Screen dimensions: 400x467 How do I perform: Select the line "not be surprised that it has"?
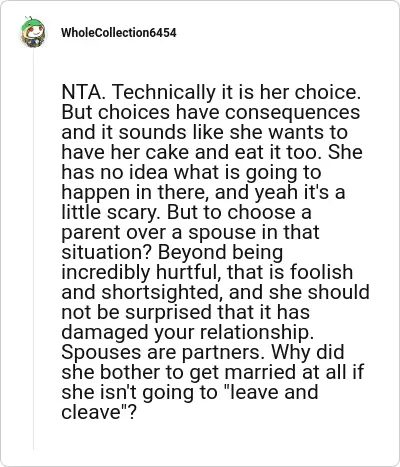186,312
